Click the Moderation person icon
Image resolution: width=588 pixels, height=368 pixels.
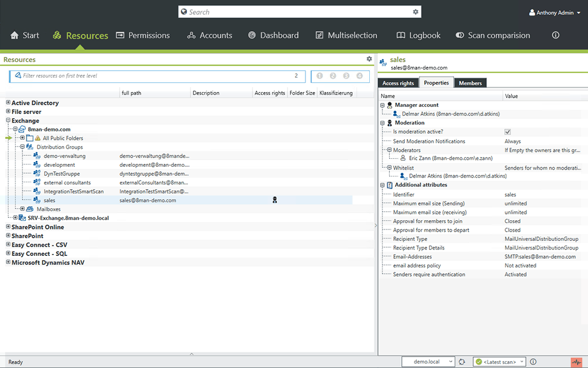click(x=390, y=123)
